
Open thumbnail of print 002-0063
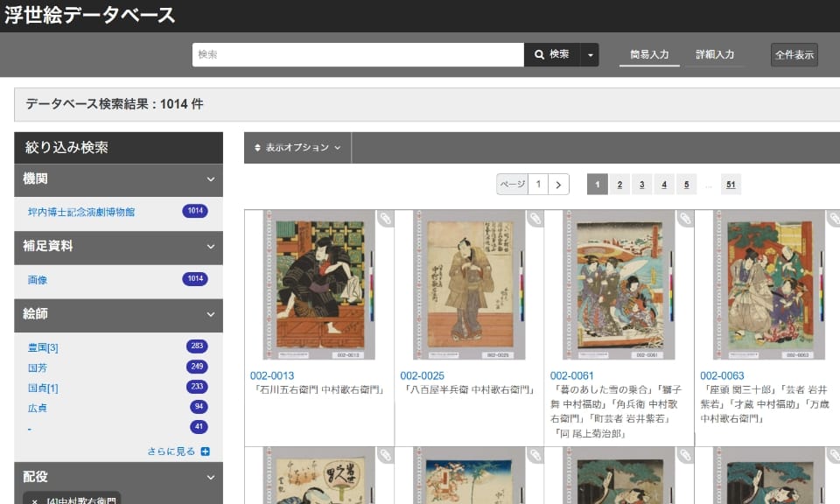769,285
